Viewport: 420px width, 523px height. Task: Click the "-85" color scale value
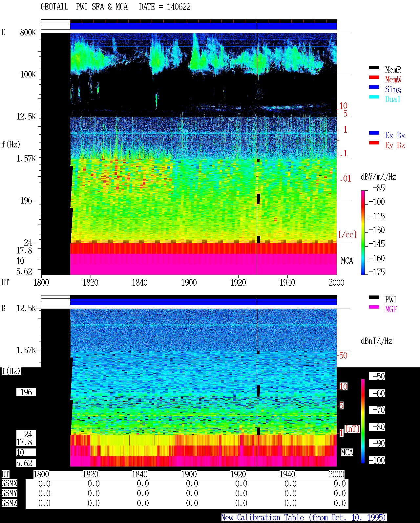point(379,188)
